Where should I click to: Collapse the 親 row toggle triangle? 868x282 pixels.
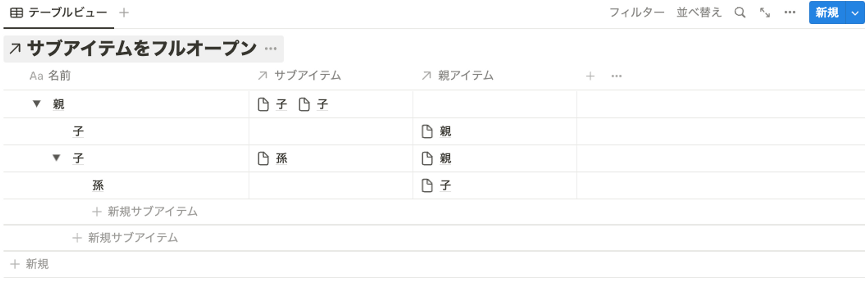37,104
